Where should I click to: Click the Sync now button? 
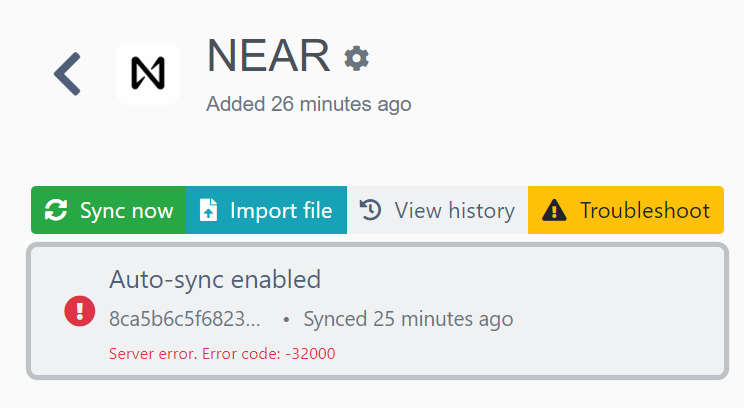click(109, 210)
